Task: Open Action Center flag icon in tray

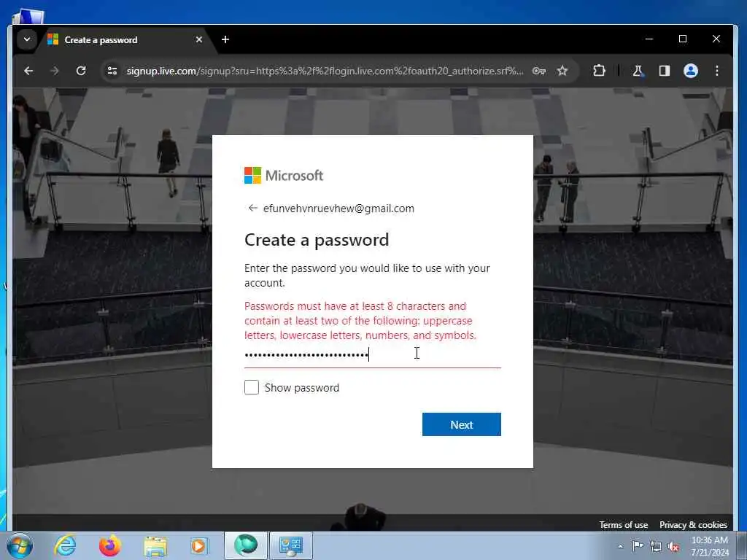Action: (x=638, y=546)
